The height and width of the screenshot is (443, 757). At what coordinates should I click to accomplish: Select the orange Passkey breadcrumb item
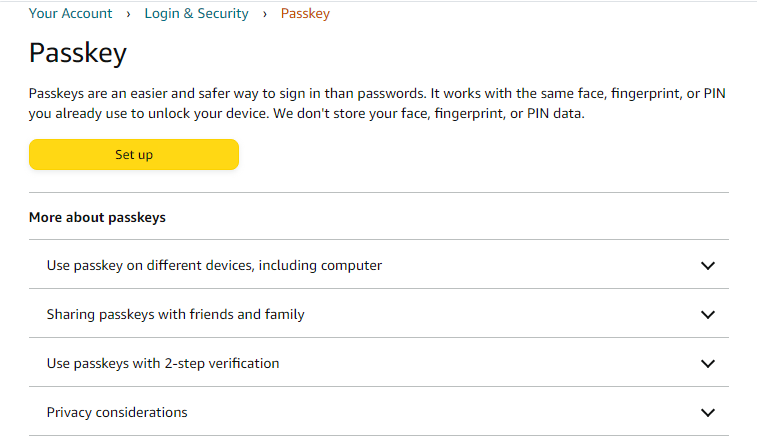pyautogui.click(x=305, y=14)
